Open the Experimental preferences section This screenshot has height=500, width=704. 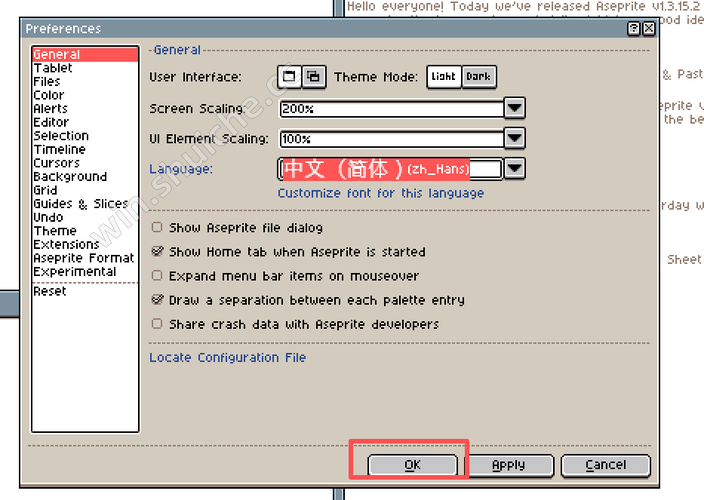85,272
